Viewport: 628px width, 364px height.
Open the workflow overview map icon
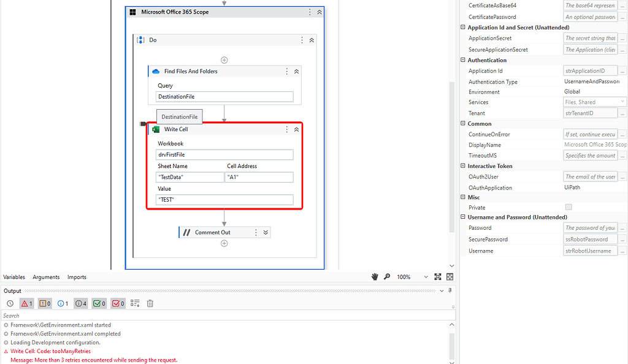tap(450, 276)
